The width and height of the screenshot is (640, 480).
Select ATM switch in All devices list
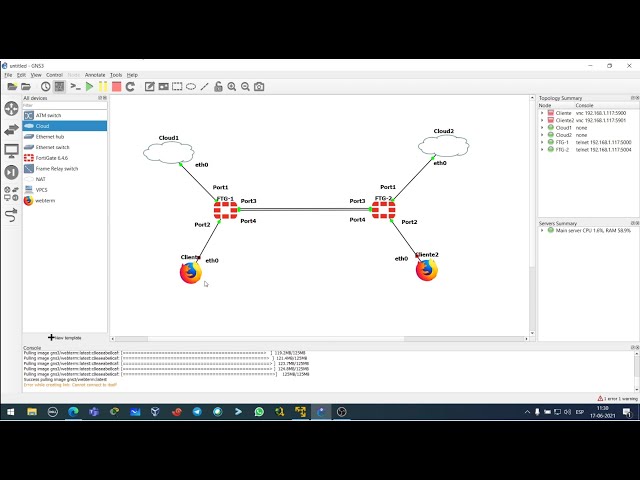(65, 116)
